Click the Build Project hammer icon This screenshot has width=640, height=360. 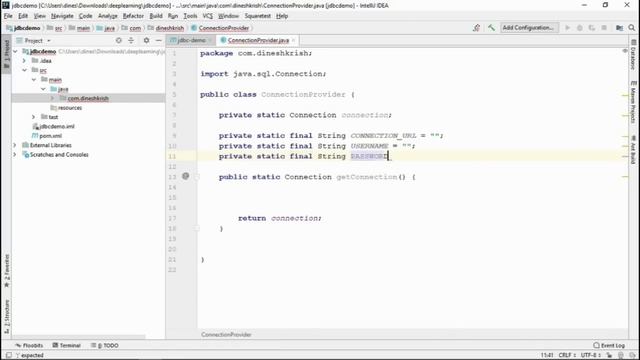(x=491, y=28)
